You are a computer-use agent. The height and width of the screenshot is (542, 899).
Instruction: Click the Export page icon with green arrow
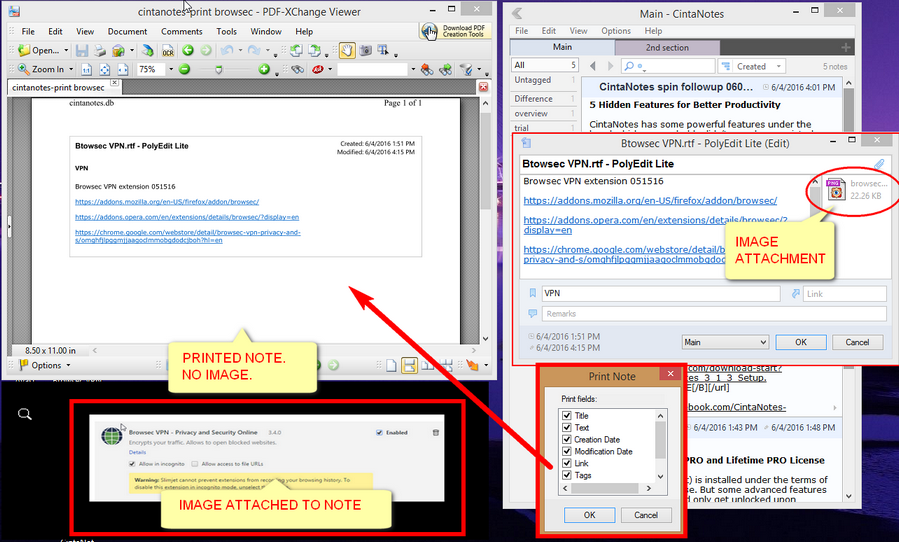click(x=148, y=50)
